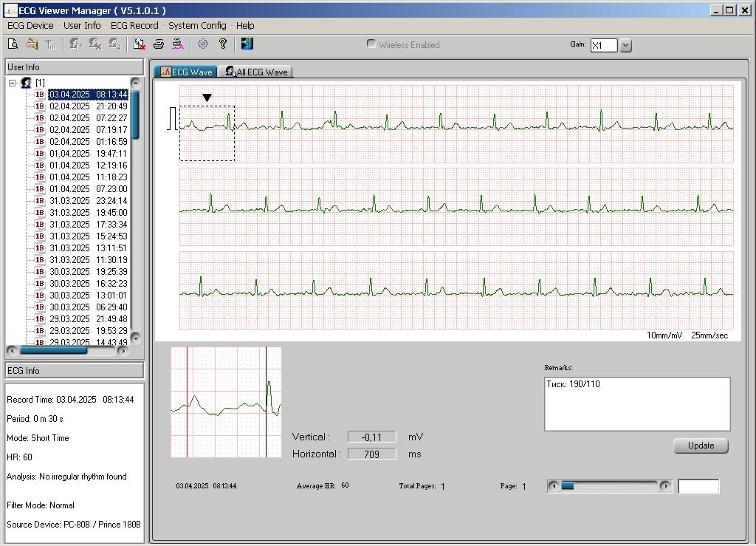Select record 01.04.2025 12:19:16
This screenshot has width=756, height=546.
tap(89, 165)
